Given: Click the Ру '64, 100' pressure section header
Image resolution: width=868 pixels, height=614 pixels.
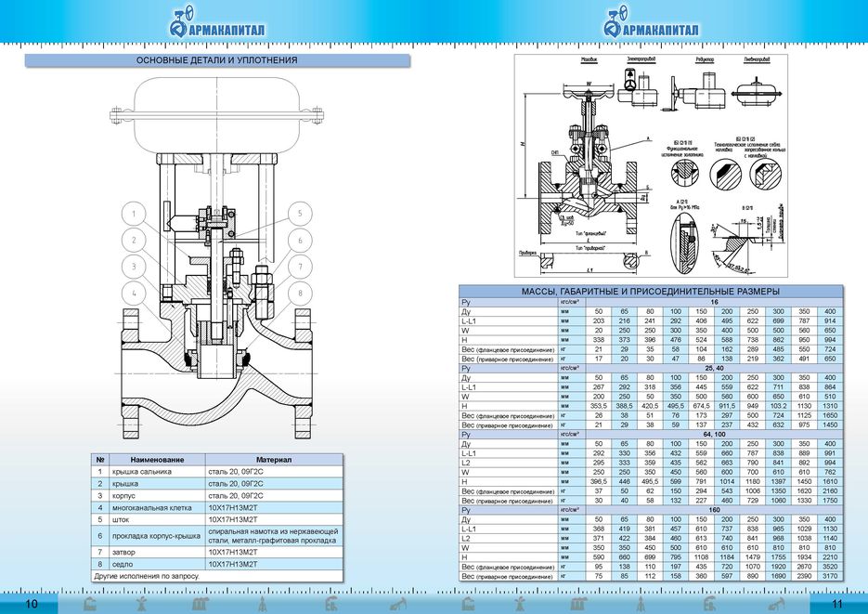Looking at the screenshot, I should (x=715, y=435).
